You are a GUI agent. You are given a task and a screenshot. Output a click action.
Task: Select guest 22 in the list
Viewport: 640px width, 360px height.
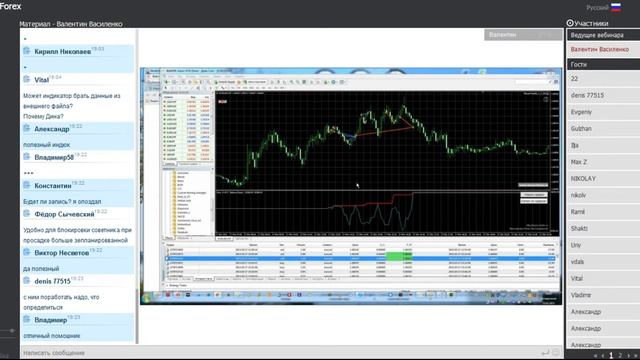click(603, 79)
